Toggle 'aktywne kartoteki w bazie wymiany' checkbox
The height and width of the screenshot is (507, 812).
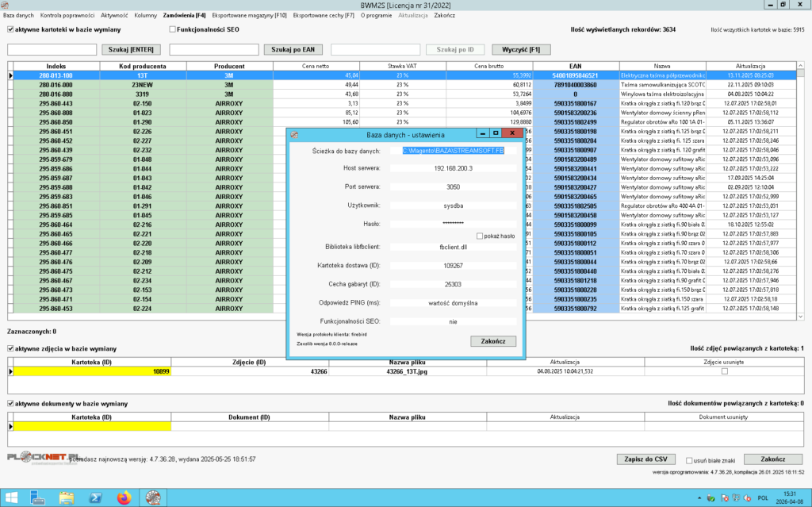(x=10, y=29)
